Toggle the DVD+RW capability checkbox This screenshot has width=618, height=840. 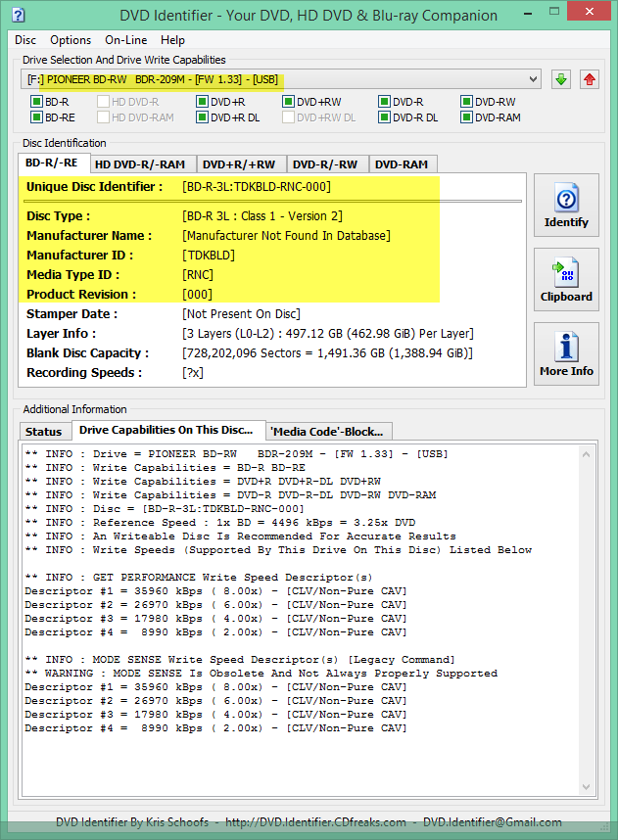pyautogui.click(x=288, y=101)
